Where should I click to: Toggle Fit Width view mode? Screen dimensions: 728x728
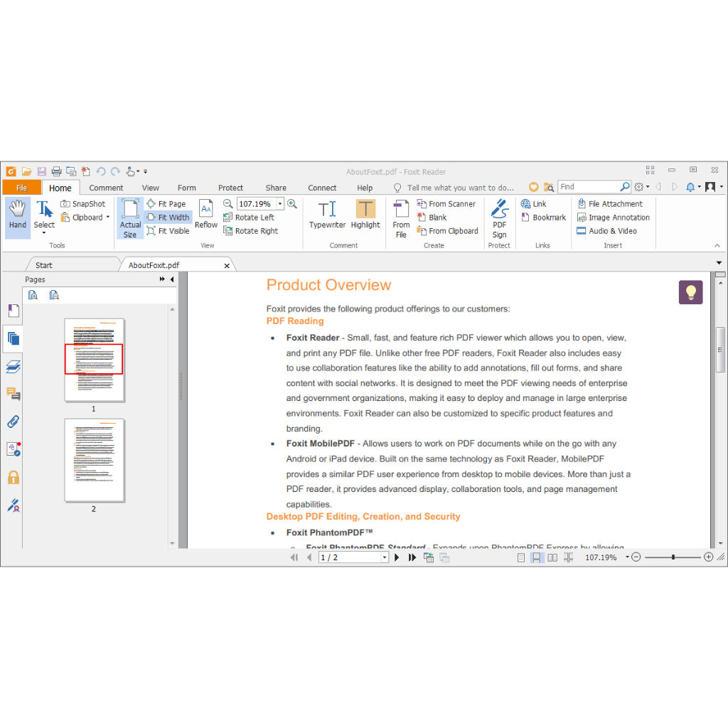[168, 218]
